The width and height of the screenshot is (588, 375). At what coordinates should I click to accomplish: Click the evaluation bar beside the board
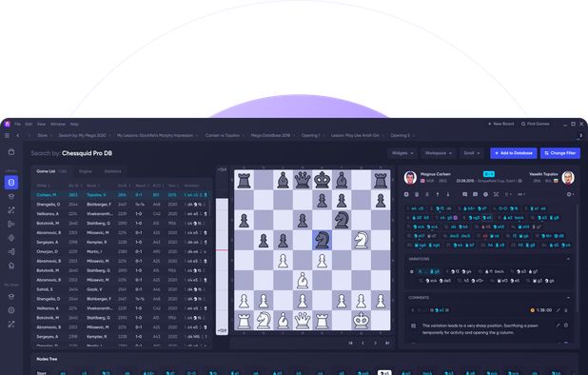click(222, 251)
